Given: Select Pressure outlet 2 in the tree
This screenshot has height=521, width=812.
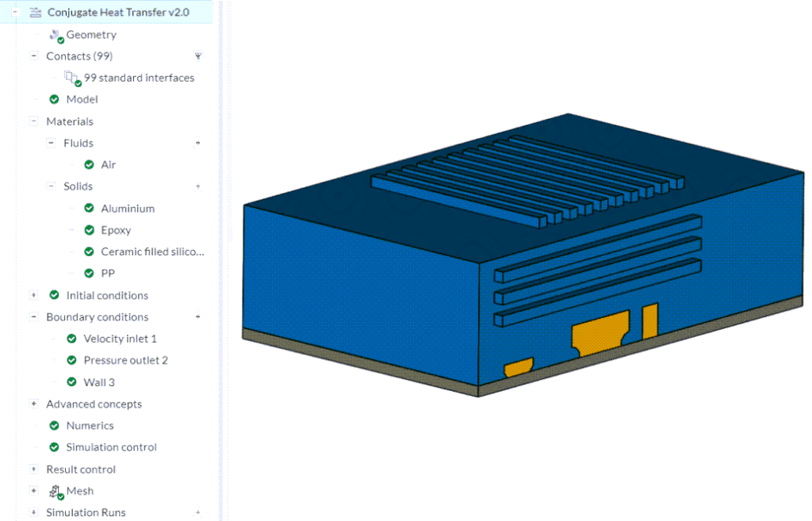Looking at the screenshot, I should click(x=124, y=360).
